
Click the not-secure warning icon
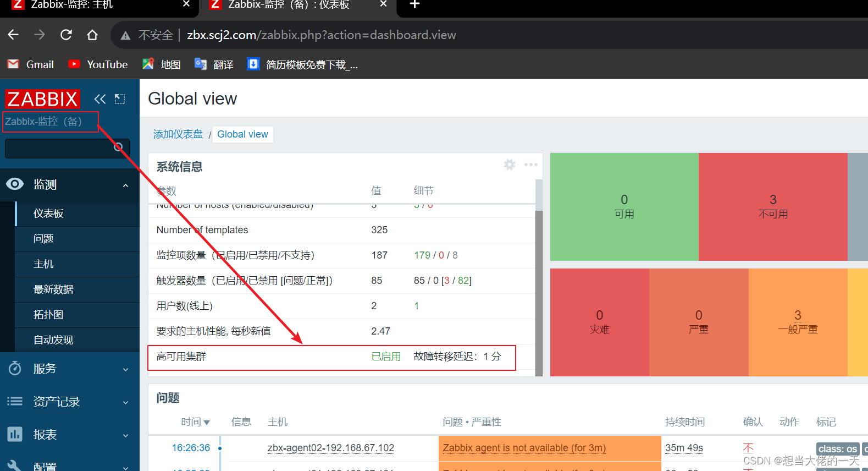(x=125, y=36)
